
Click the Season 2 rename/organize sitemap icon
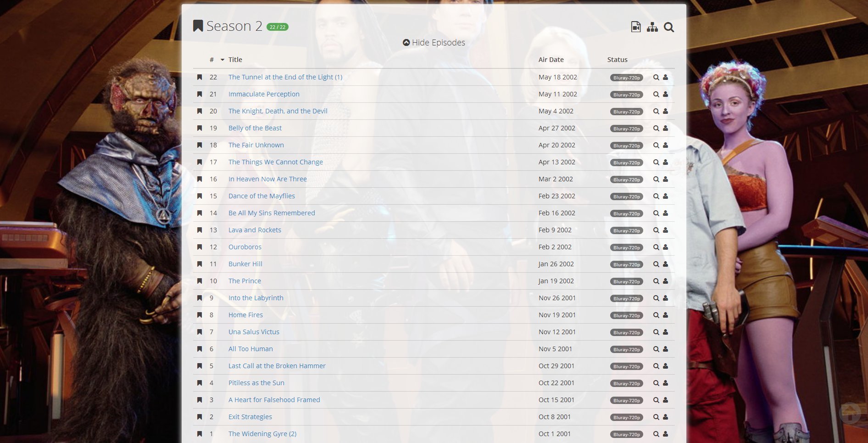(652, 27)
